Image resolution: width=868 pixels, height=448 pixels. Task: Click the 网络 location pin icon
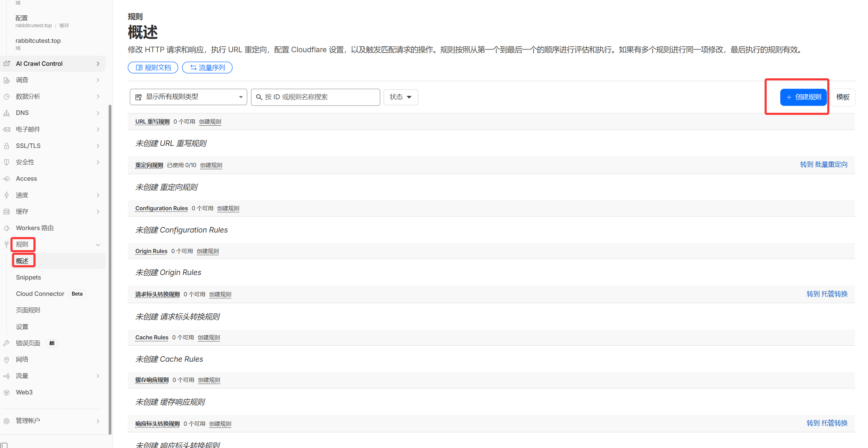pyautogui.click(x=7, y=360)
